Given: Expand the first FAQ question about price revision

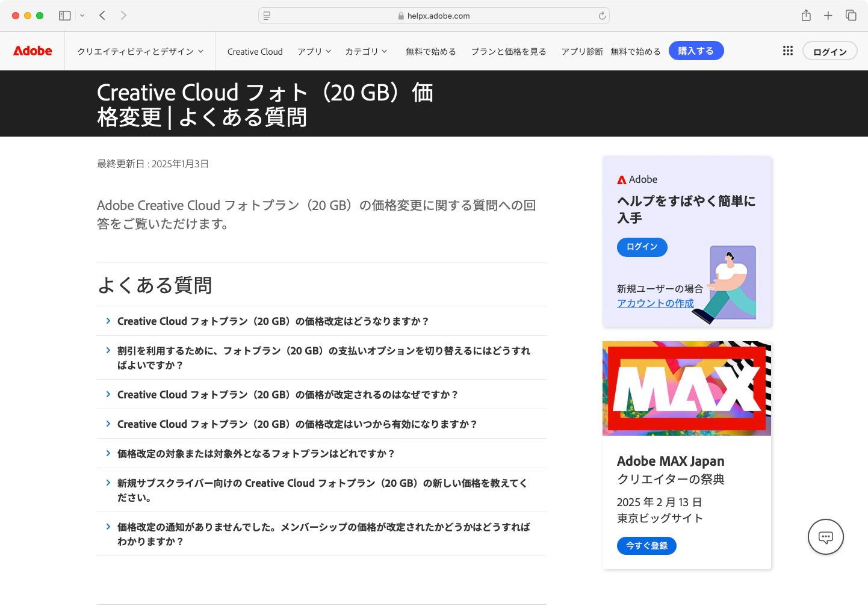Looking at the screenshot, I should tap(272, 321).
